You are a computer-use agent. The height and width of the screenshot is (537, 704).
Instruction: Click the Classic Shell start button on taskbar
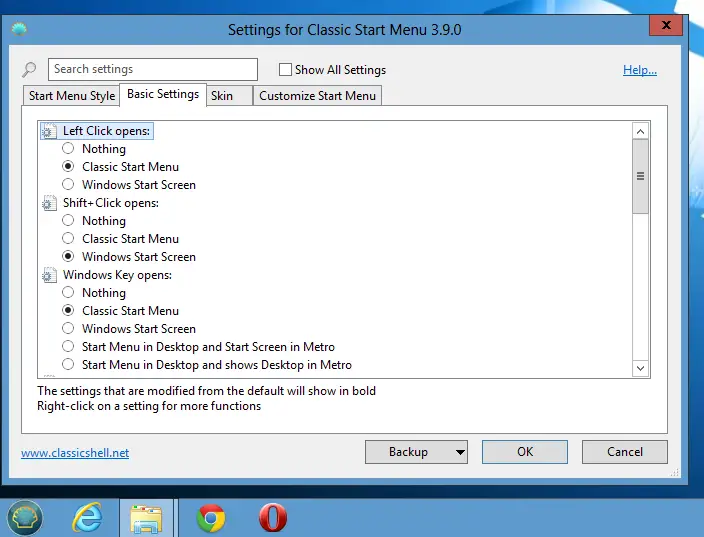pyautogui.click(x=25, y=518)
